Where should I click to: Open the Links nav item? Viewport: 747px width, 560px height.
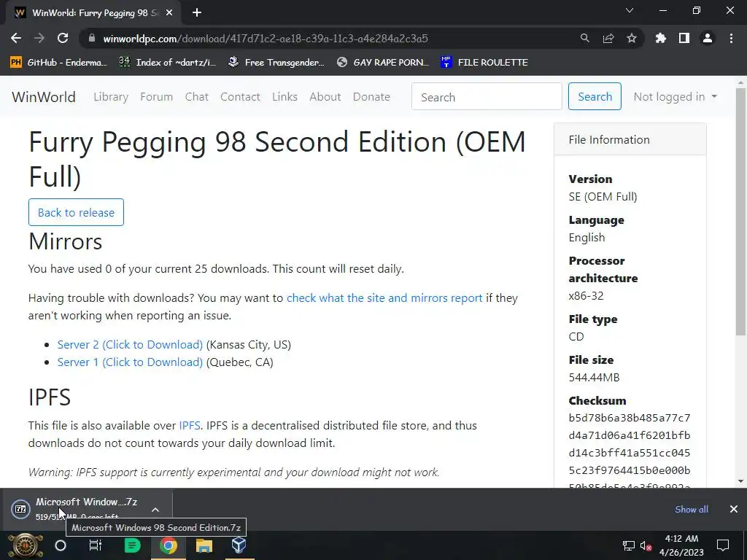pos(285,97)
